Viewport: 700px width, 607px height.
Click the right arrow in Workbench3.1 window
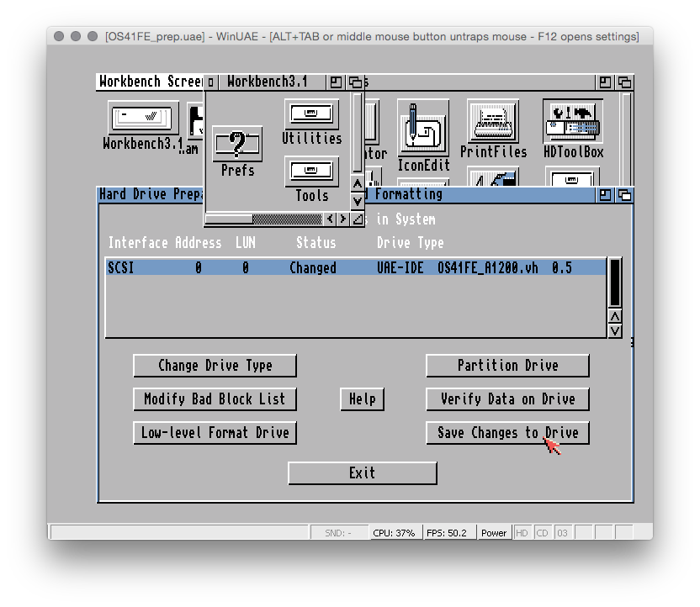342,219
